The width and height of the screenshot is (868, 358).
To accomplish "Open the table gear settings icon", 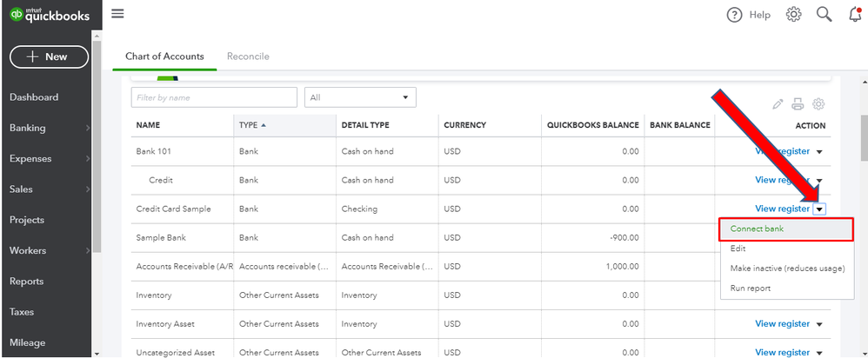I will coord(818,103).
